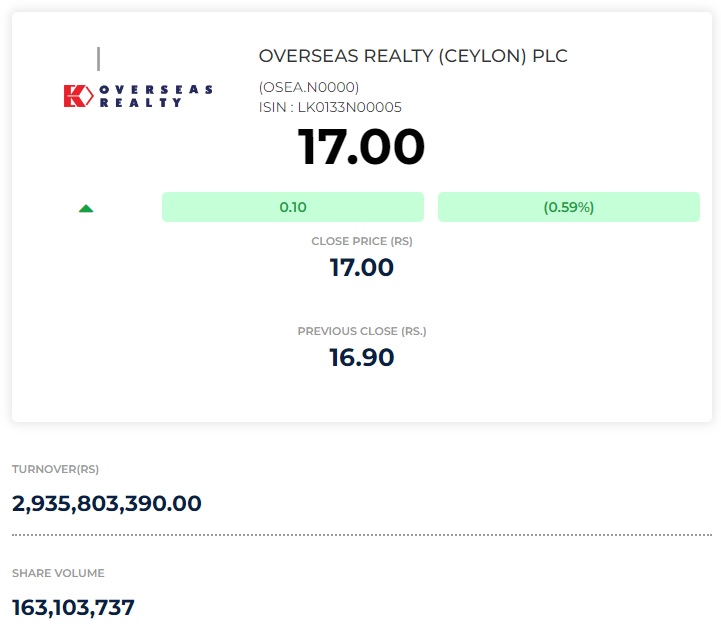This screenshot has width=721, height=634.
Task: Select the previous close value 16.90
Action: (362, 358)
